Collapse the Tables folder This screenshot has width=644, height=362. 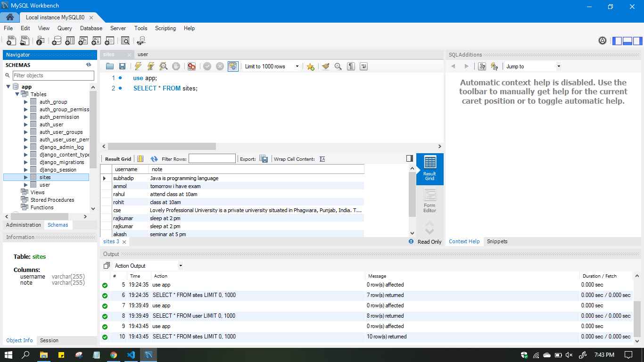pyautogui.click(x=17, y=94)
